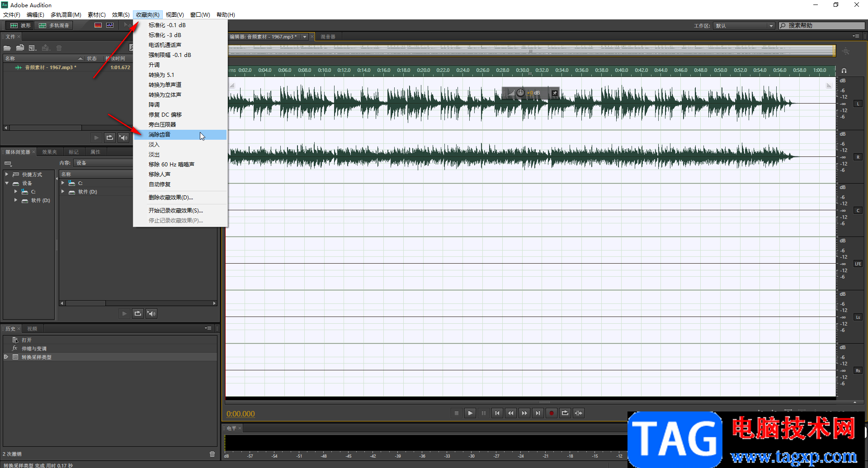Viewport: 868px width, 468px height.
Task: Show the spectral pitch display icon
Action: [110, 25]
